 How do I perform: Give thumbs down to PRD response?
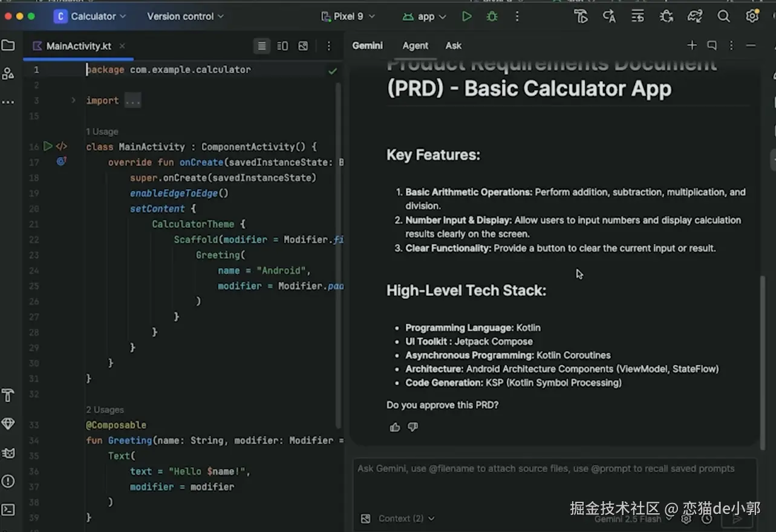tap(413, 427)
